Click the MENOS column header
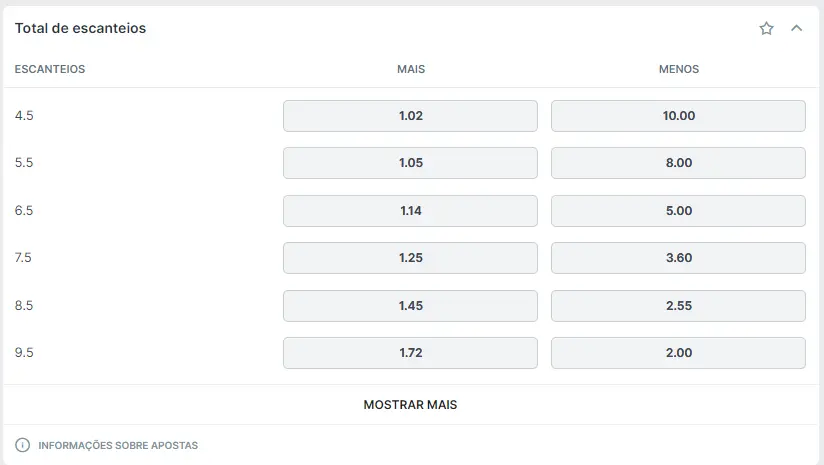The width and height of the screenshot is (824, 465). point(679,69)
